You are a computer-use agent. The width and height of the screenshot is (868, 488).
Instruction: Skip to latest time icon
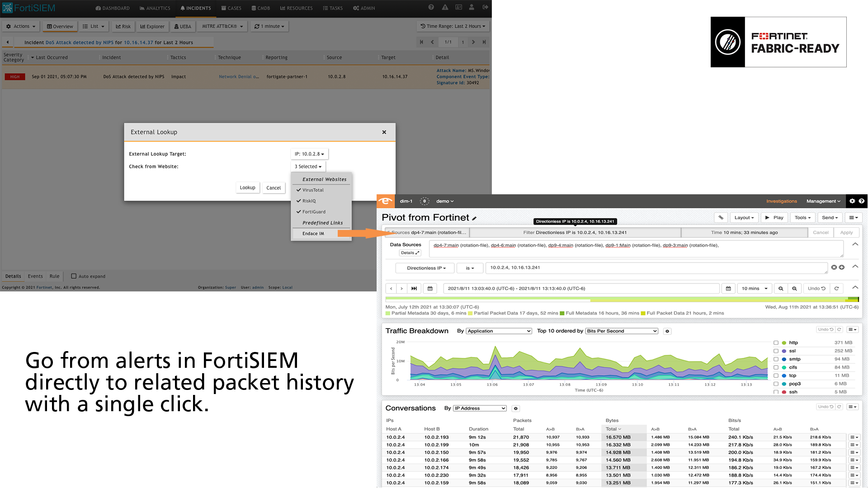tap(414, 288)
